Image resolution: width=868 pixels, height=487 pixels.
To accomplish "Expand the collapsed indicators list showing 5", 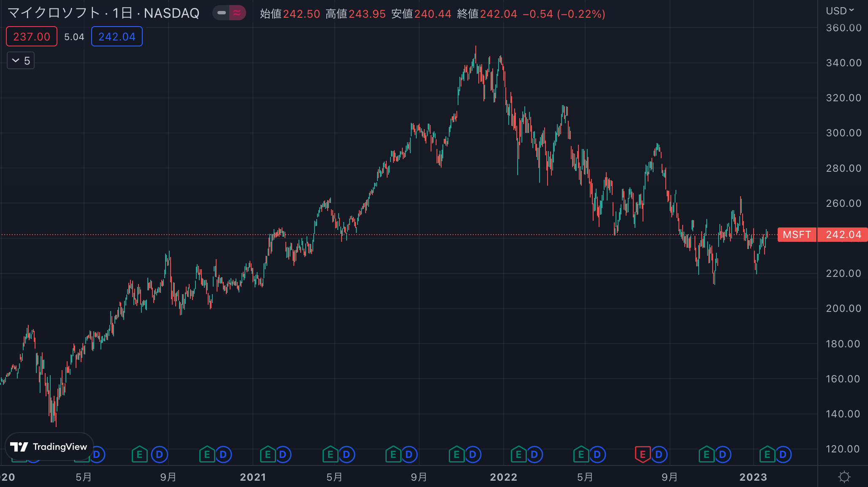I will 21,61.
